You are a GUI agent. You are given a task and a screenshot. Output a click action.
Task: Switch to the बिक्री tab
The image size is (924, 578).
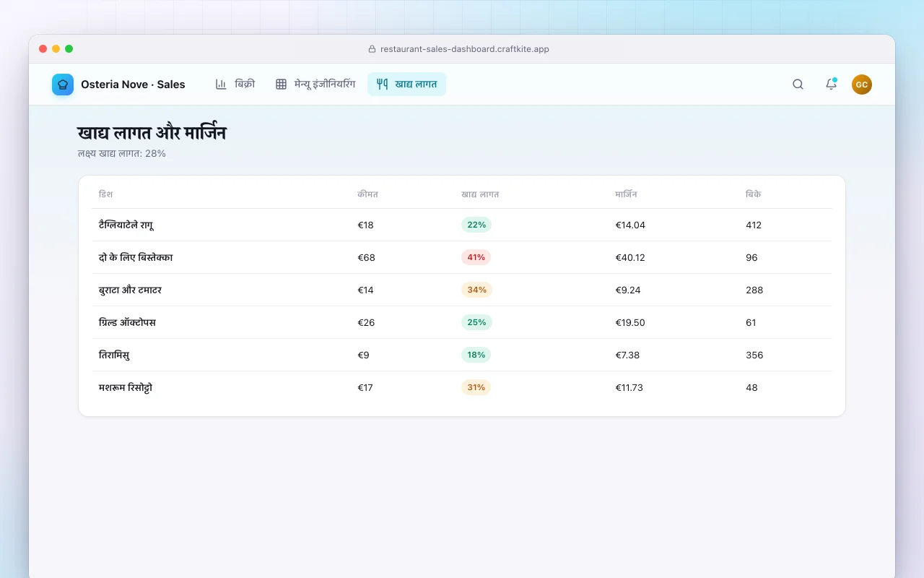point(235,85)
